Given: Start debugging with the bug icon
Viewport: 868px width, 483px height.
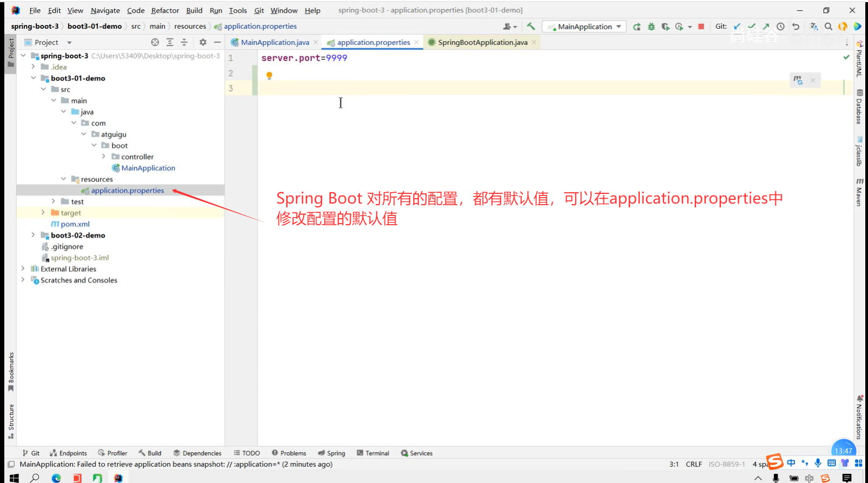Looking at the screenshot, I should (x=652, y=27).
